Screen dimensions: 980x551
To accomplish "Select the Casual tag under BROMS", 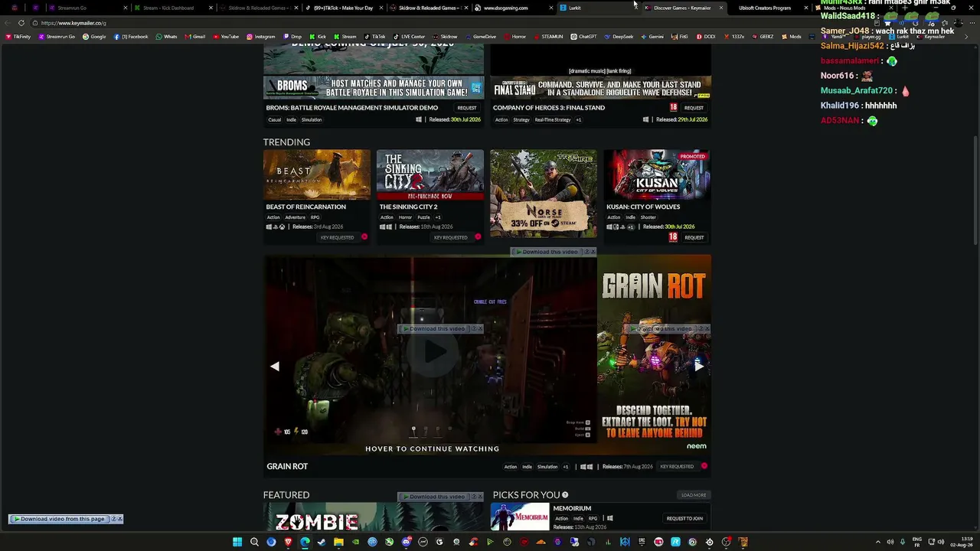I will pos(275,119).
